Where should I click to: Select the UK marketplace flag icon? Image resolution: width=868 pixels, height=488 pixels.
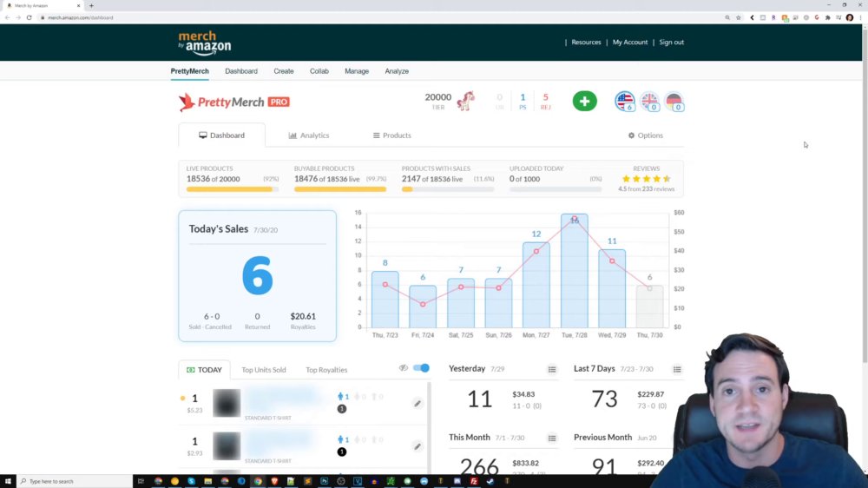pos(649,102)
